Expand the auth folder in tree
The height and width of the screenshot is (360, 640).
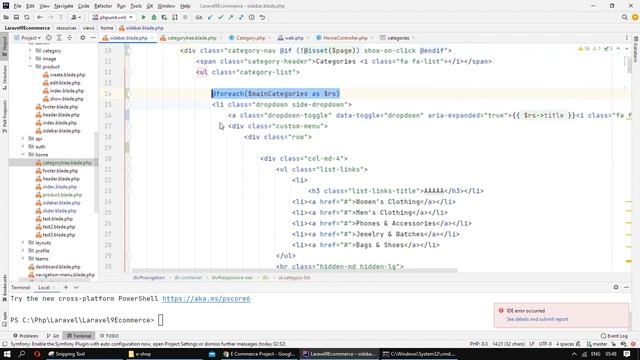[23, 147]
